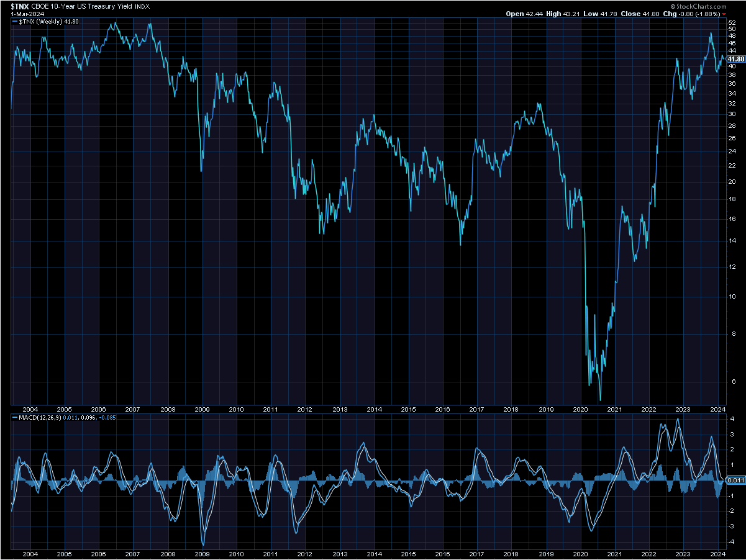The width and height of the screenshot is (746, 560).
Task: Click the Open 42.44 value in header
Action: tap(524, 14)
